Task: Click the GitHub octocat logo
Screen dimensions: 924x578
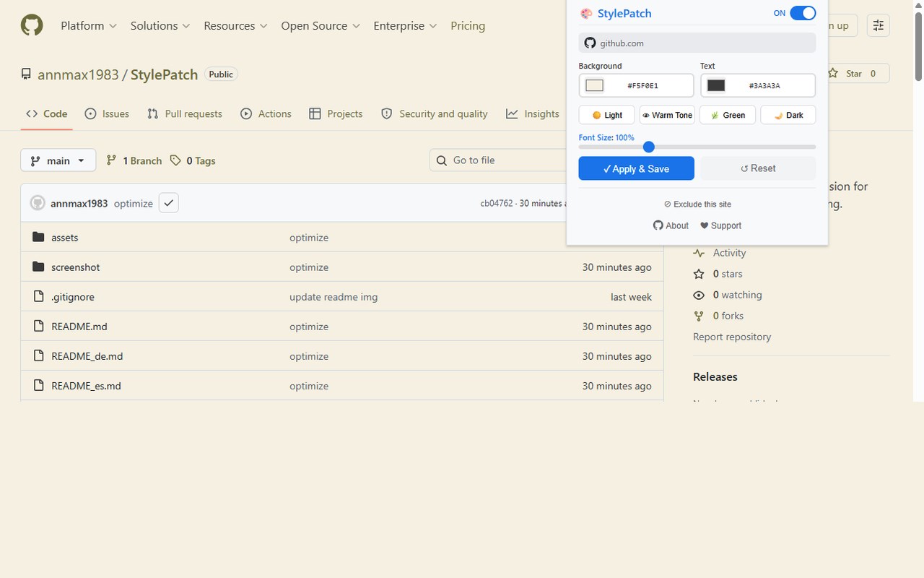Action: (32, 25)
